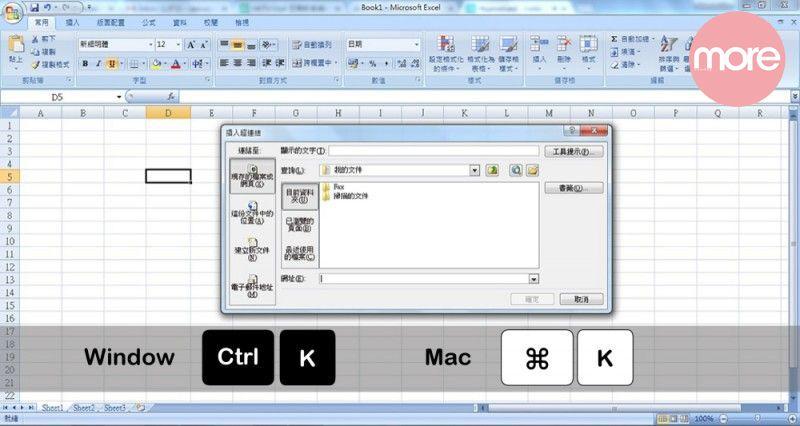Viewport: 800px width, 426px height.
Task: Open the font size dropdown showing 12
Action: tap(178, 45)
